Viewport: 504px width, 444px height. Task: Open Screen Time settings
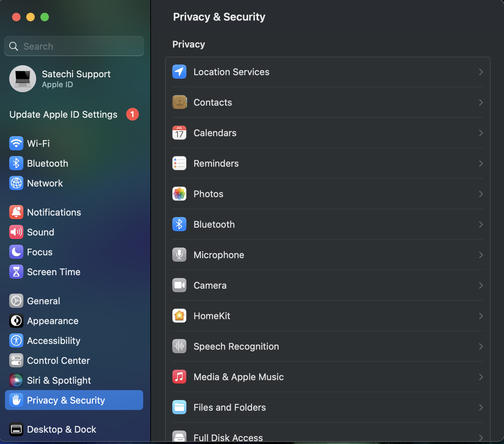pos(74,272)
